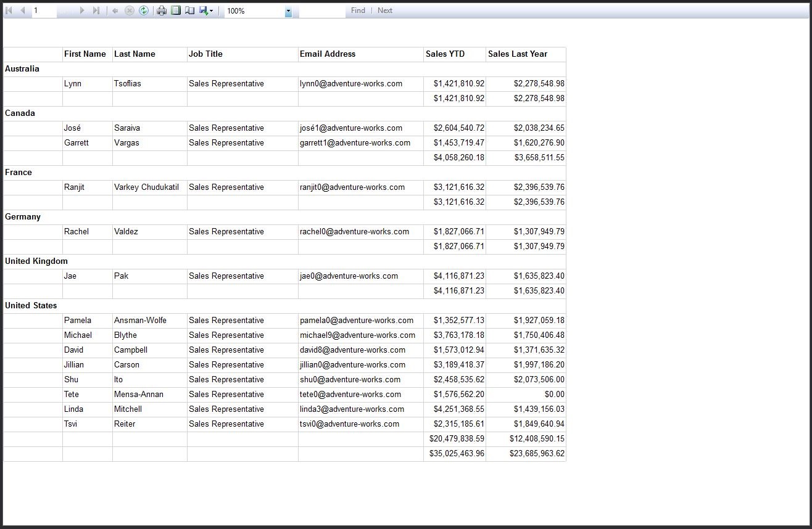The image size is (812, 529).
Task: Click the back-to-parent-report arrow
Action: (x=116, y=10)
